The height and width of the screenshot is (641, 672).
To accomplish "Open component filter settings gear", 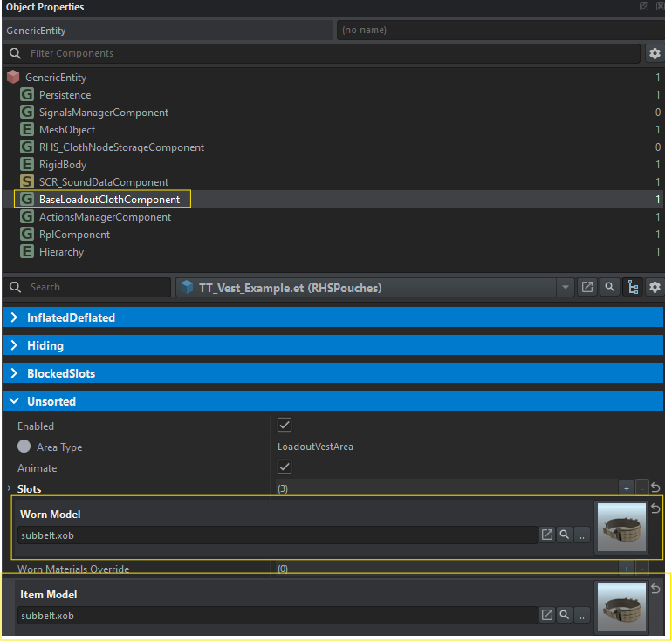I will pyautogui.click(x=654, y=54).
